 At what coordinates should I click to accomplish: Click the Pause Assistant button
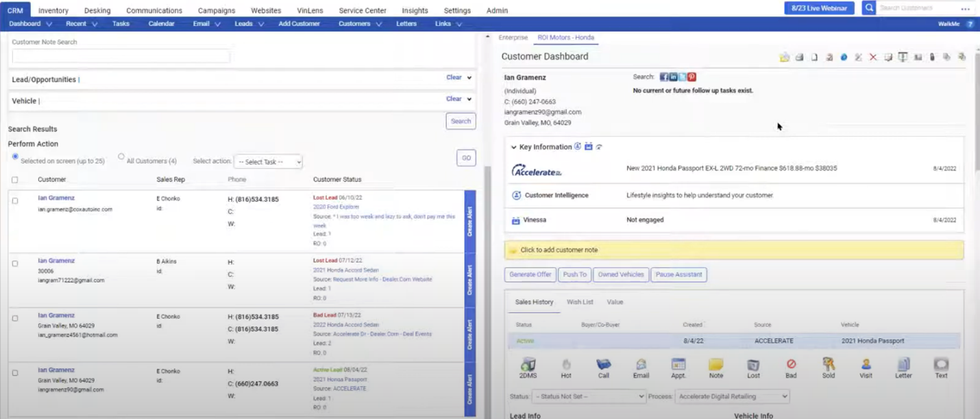(678, 275)
